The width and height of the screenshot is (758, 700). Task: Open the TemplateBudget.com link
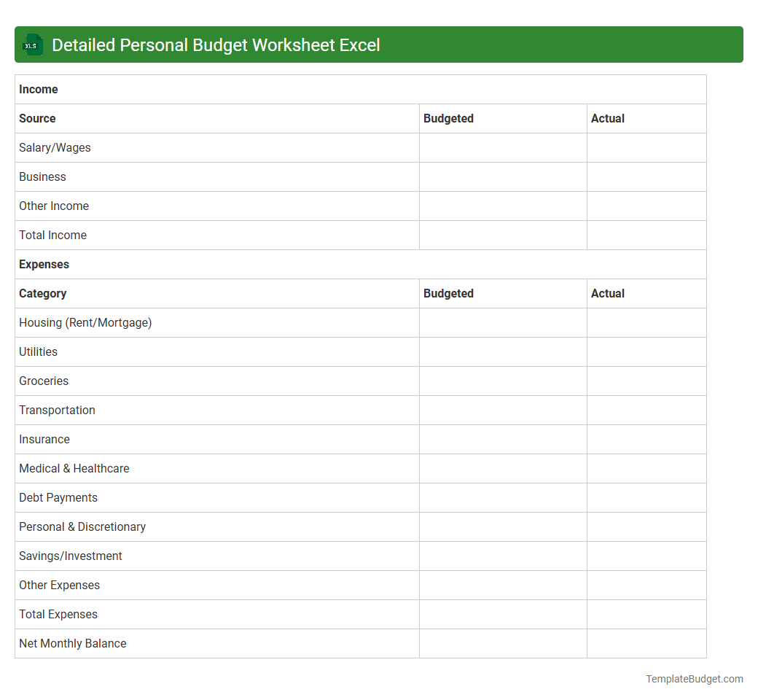tap(695, 679)
